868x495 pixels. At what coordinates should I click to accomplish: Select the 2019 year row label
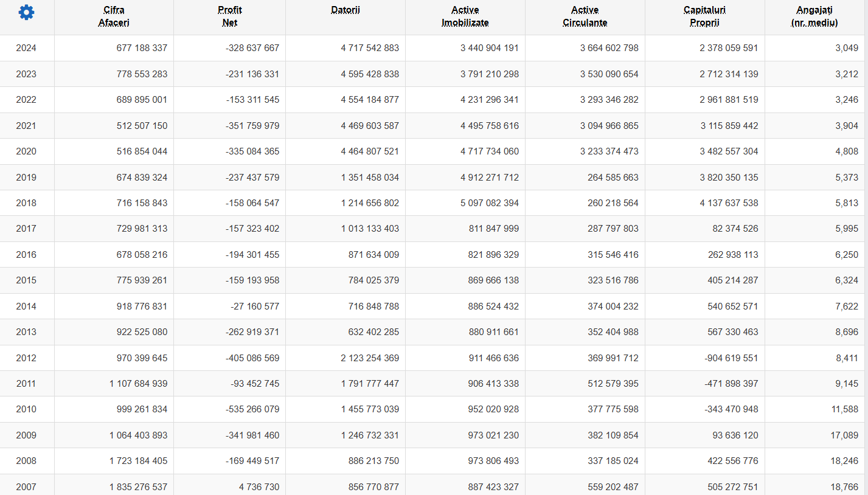pyautogui.click(x=26, y=178)
